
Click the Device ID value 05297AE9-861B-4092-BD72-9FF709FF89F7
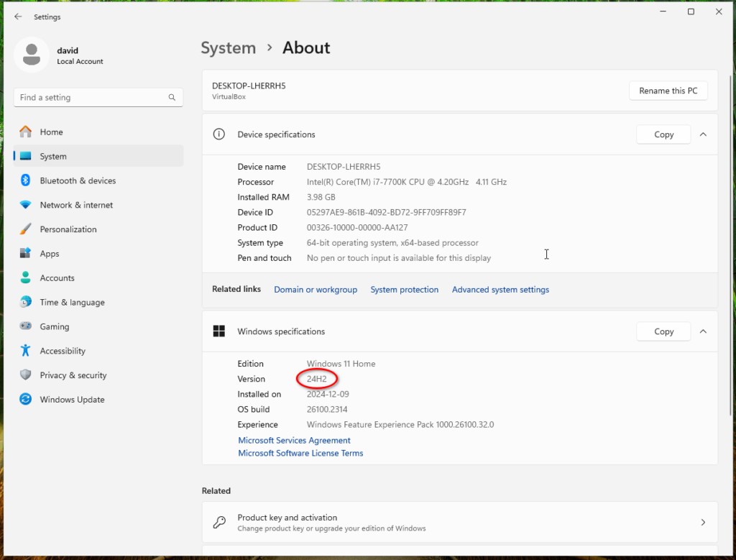[x=386, y=212]
